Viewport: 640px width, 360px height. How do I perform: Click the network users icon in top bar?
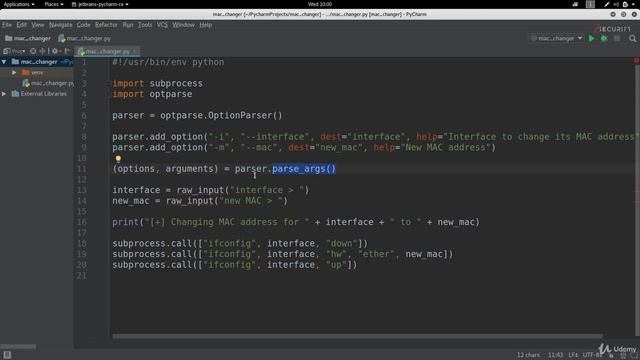pos(576,4)
